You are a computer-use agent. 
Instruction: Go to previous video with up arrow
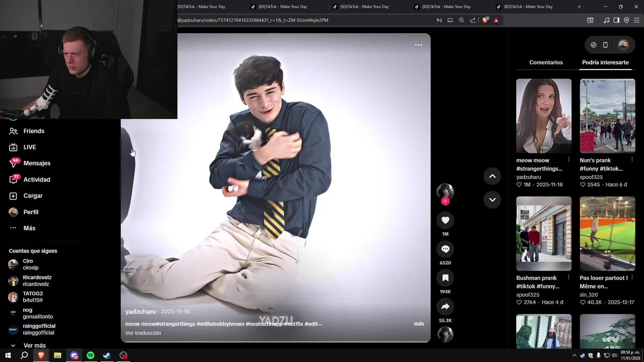tap(493, 176)
